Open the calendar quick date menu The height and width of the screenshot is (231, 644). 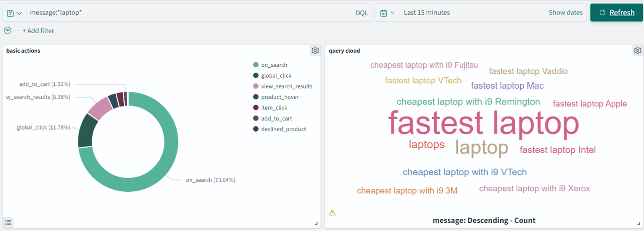click(387, 13)
